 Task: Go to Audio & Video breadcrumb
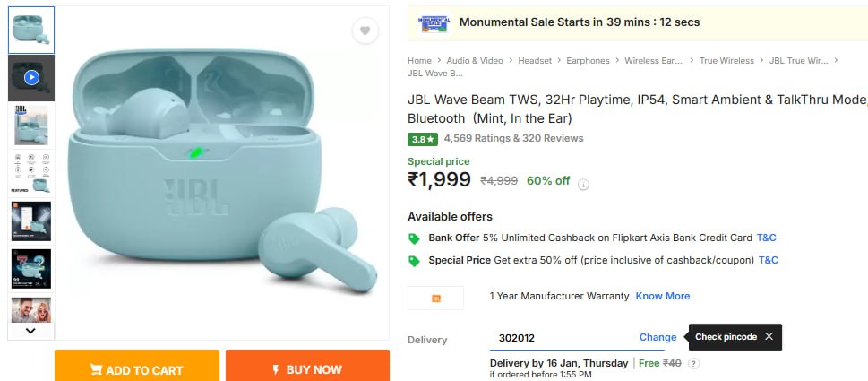pos(474,61)
